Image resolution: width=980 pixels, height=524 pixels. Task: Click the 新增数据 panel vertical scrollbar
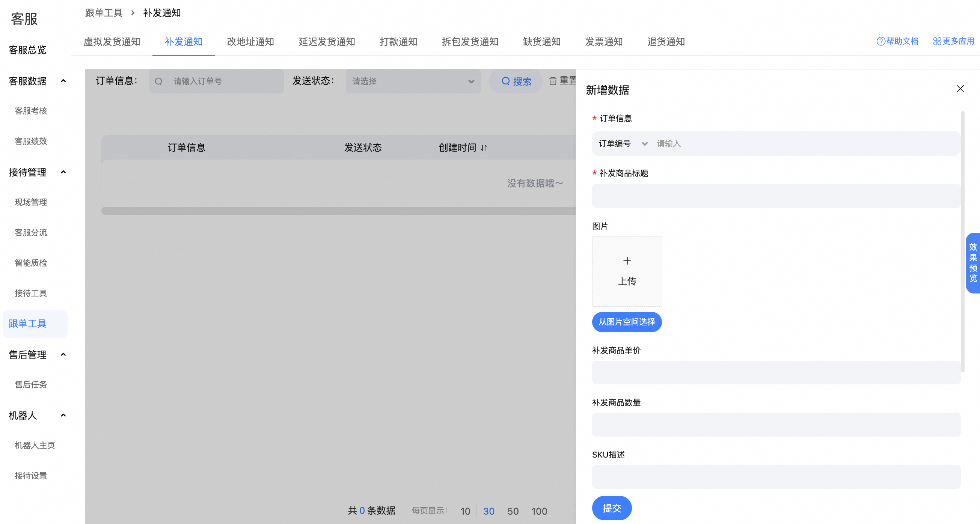[962, 241]
